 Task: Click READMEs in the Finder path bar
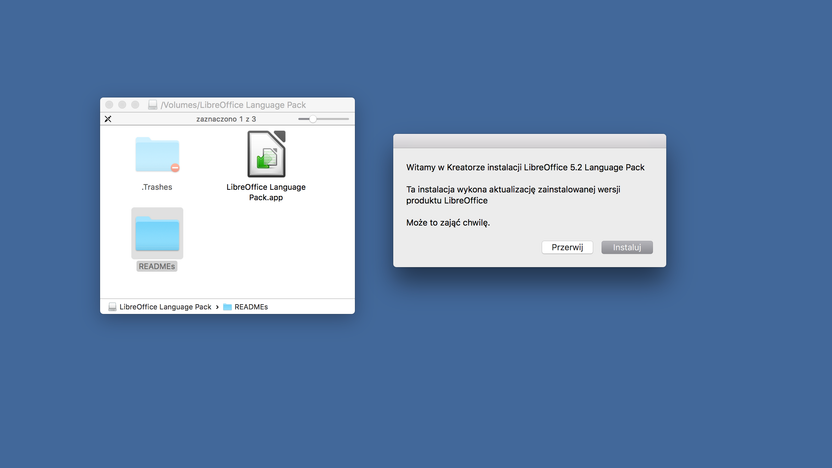251,307
